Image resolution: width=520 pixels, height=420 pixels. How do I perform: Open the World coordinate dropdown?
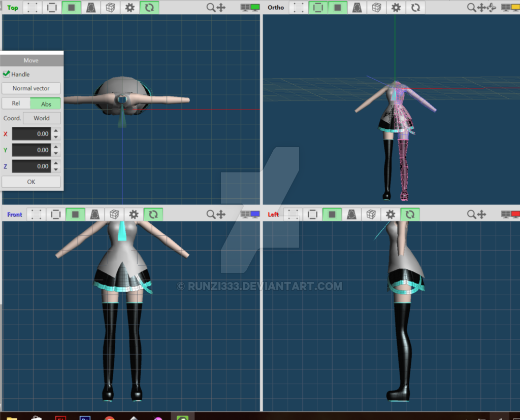[42, 118]
